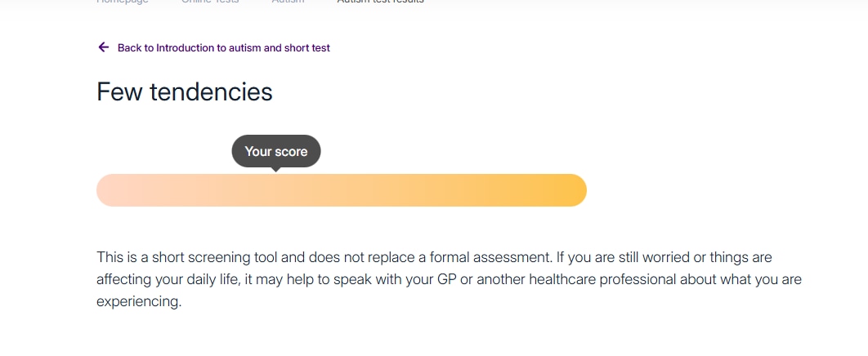Open the Online Tests breadcrumb
The image size is (868, 356).
pyautogui.click(x=211, y=2)
